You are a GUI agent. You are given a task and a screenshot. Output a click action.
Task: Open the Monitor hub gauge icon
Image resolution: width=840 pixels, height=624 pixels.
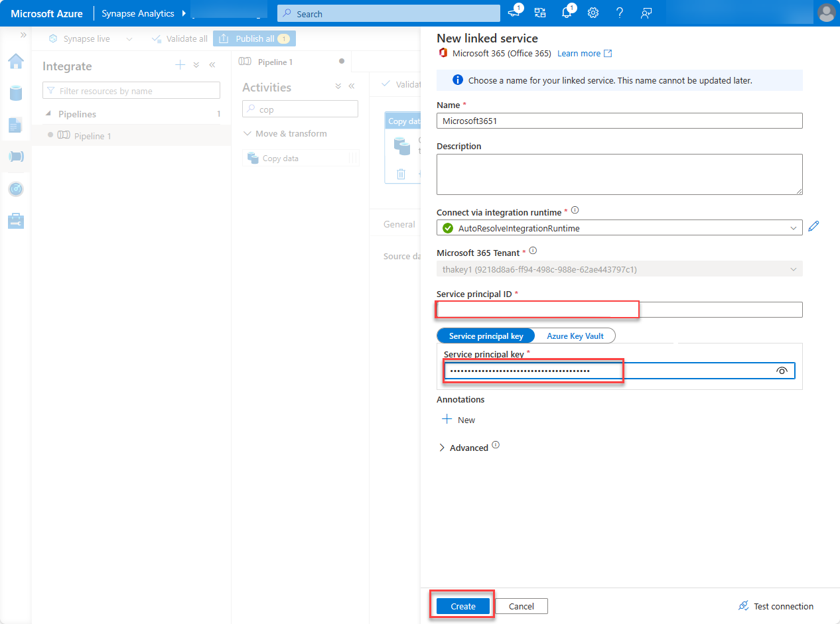click(x=15, y=189)
